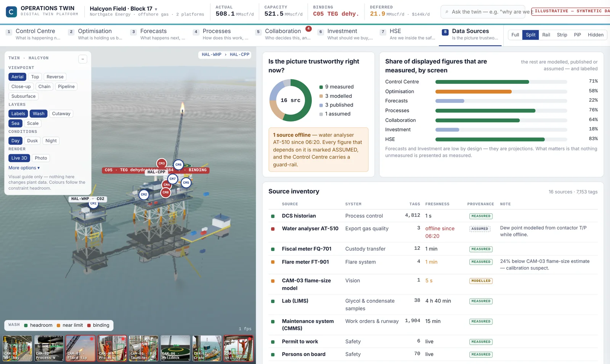610x364 pixels.
Task: Set viewpoint to Subsurface
Action: click(23, 96)
